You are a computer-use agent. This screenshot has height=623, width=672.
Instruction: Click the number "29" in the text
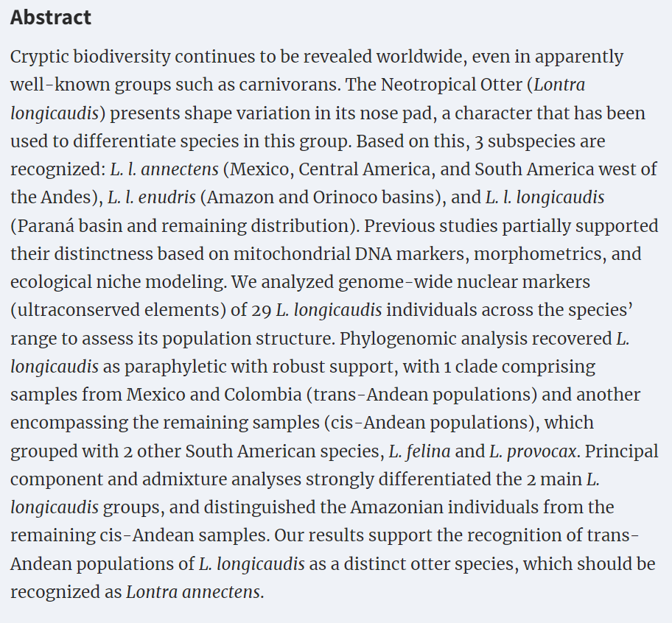pyautogui.click(x=259, y=310)
